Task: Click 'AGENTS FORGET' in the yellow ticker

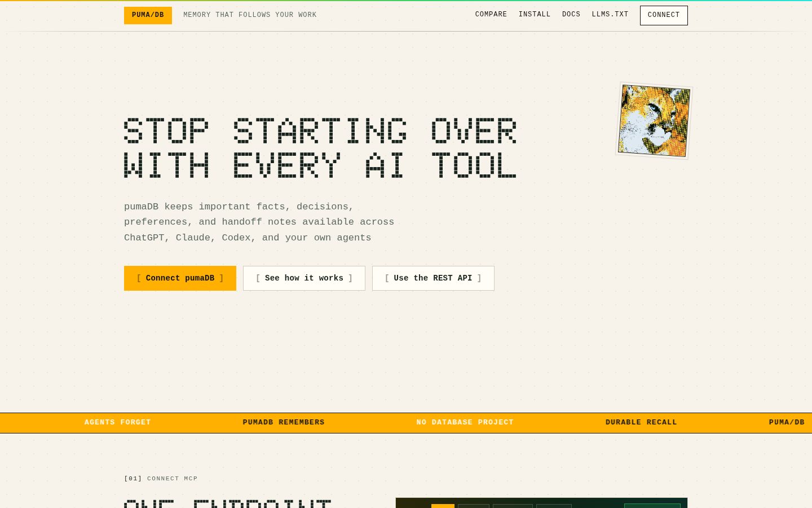Action: coord(118,422)
